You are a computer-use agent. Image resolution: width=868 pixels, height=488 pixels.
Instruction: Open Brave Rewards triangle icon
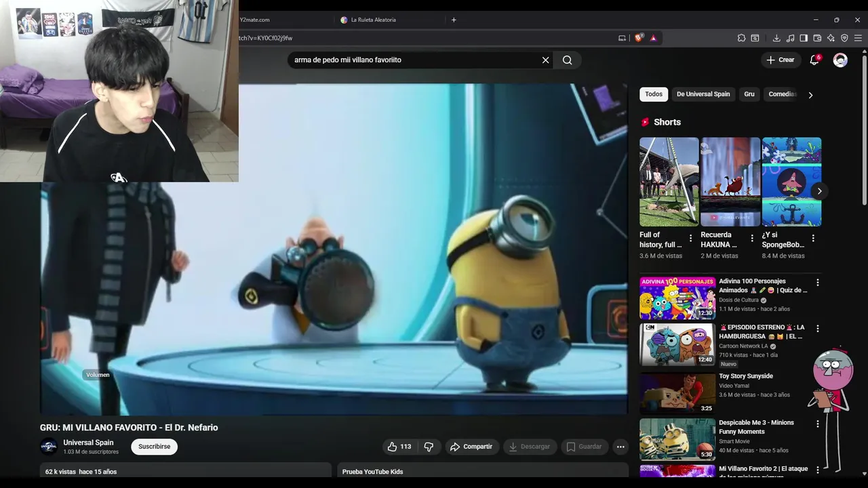(653, 38)
